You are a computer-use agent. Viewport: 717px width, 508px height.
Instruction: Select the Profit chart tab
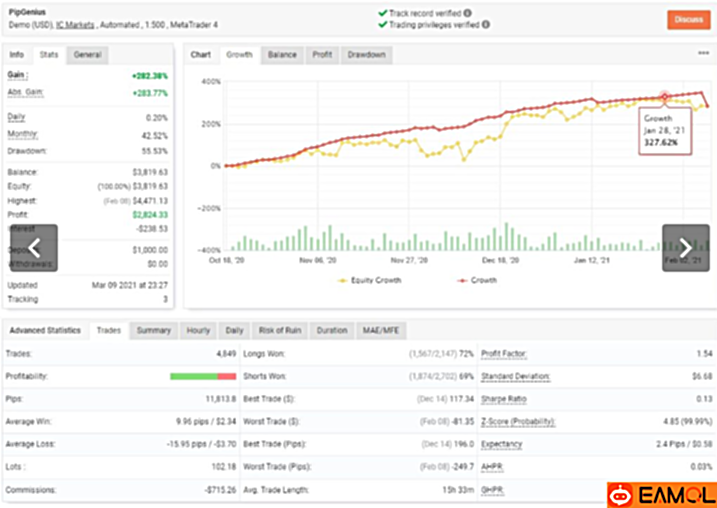(x=321, y=55)
